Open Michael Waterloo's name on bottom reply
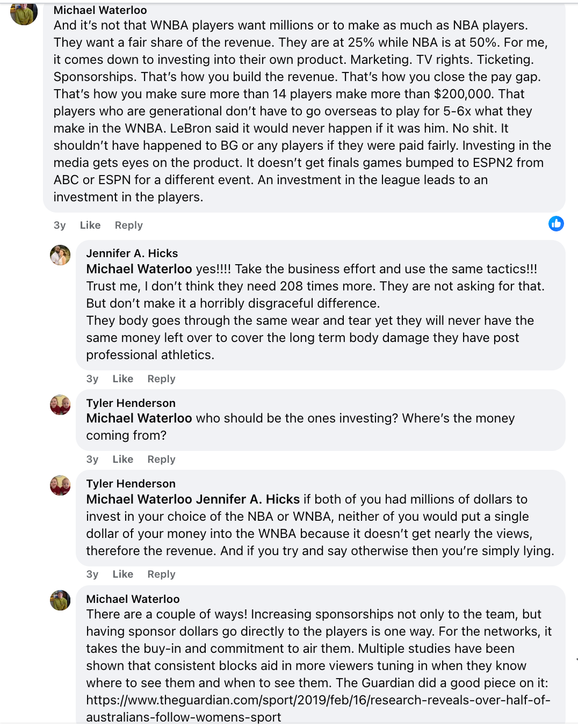 tap(133, 599)
